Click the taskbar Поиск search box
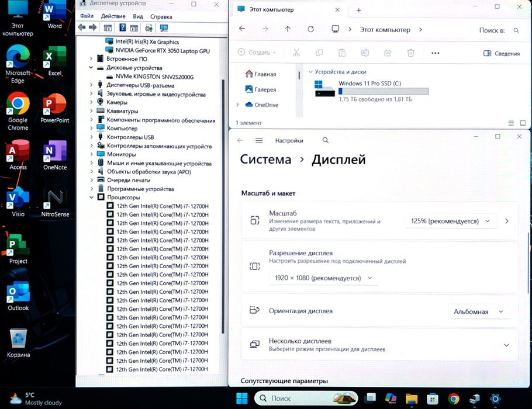This screenshot has width=532, height=409. pos(306,398)
